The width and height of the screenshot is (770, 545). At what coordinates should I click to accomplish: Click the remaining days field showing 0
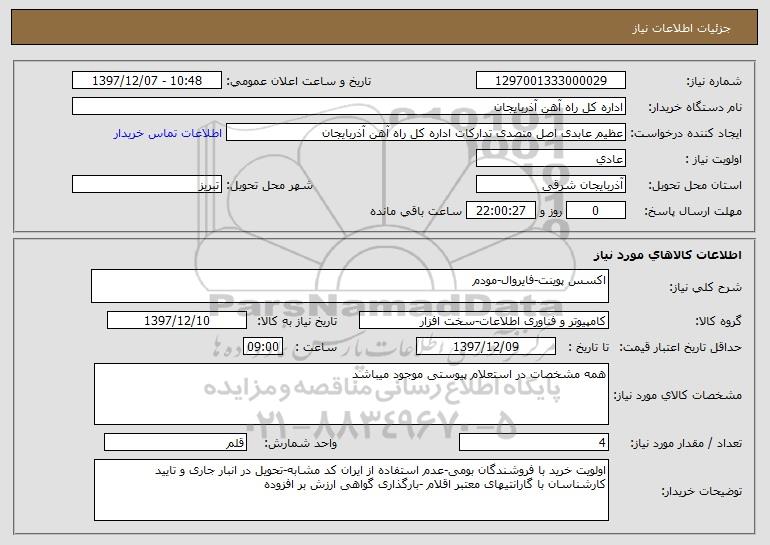pos(596,211)
